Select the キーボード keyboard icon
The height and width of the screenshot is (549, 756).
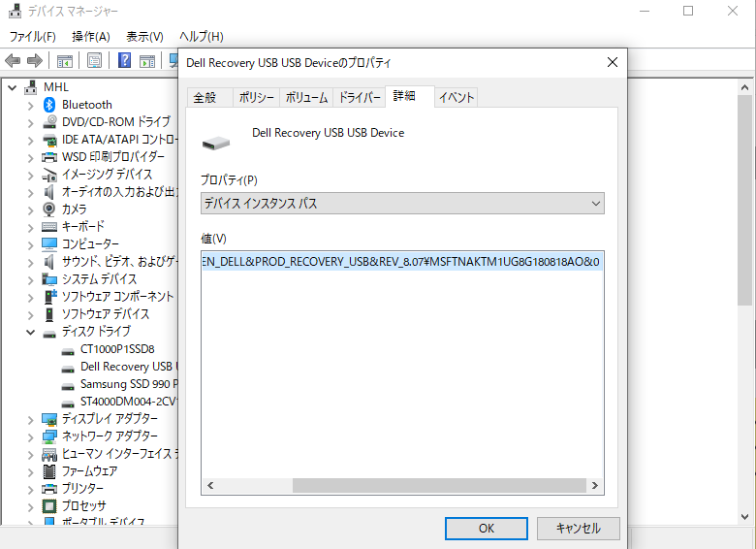49,227
